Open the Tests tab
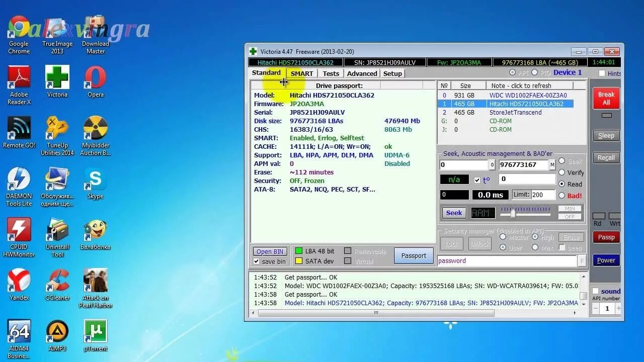This screenshot has height=362, width=644. 331,73
